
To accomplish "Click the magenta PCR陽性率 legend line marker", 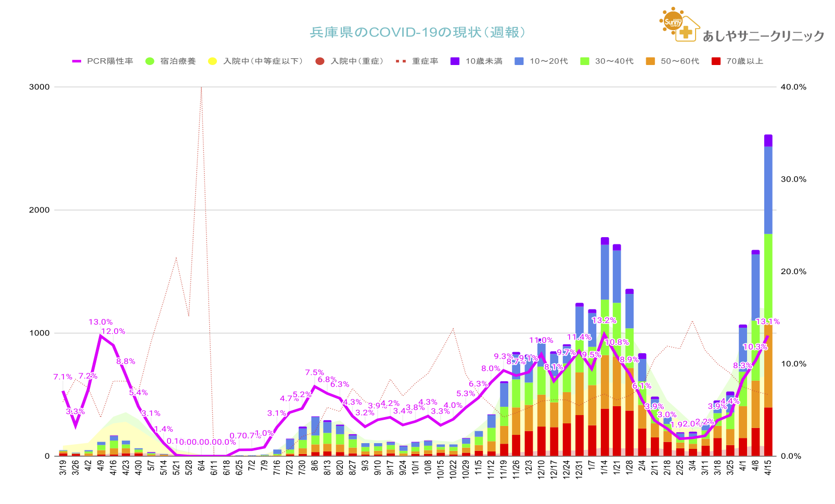I will coord(77,61).
